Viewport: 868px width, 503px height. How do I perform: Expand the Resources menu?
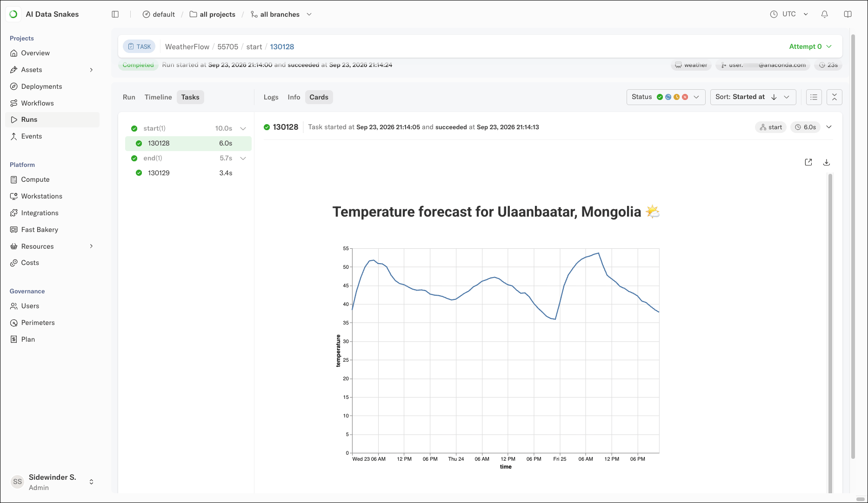pos(91,246)
